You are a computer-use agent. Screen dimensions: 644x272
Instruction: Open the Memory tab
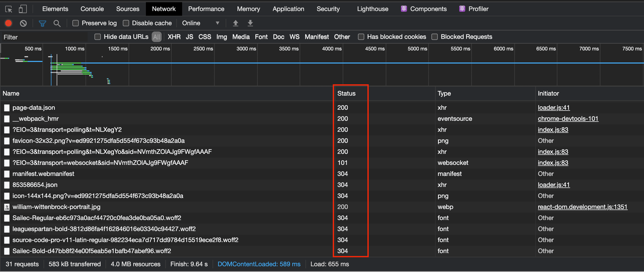coord(249,9)
